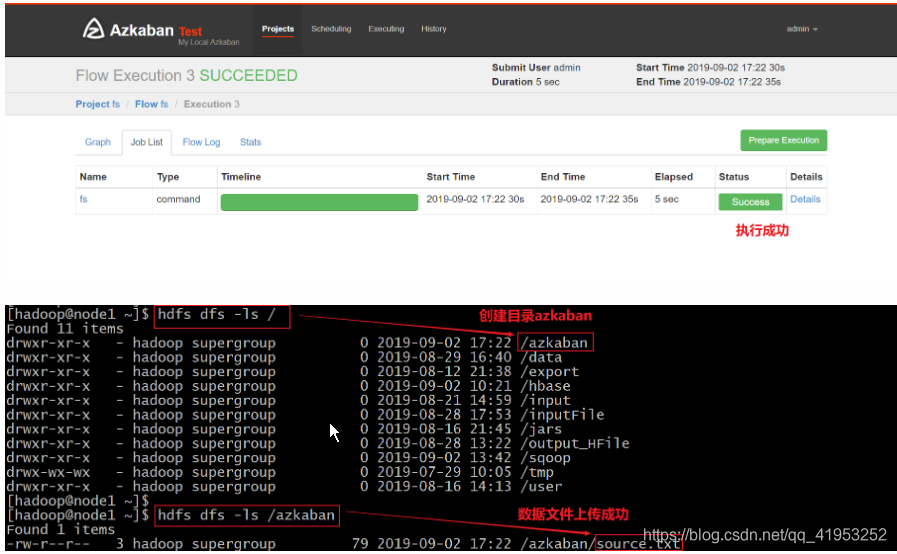Click 'hdfs dfs -ls /' command text
The width and height of the screenshot is (897, 554).
click(217, 314)
